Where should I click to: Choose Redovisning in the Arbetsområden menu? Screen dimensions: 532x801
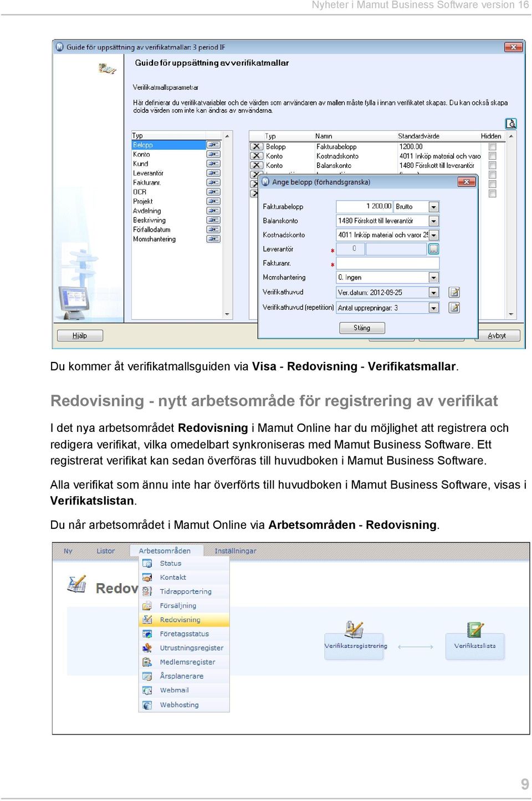[184, 620]
